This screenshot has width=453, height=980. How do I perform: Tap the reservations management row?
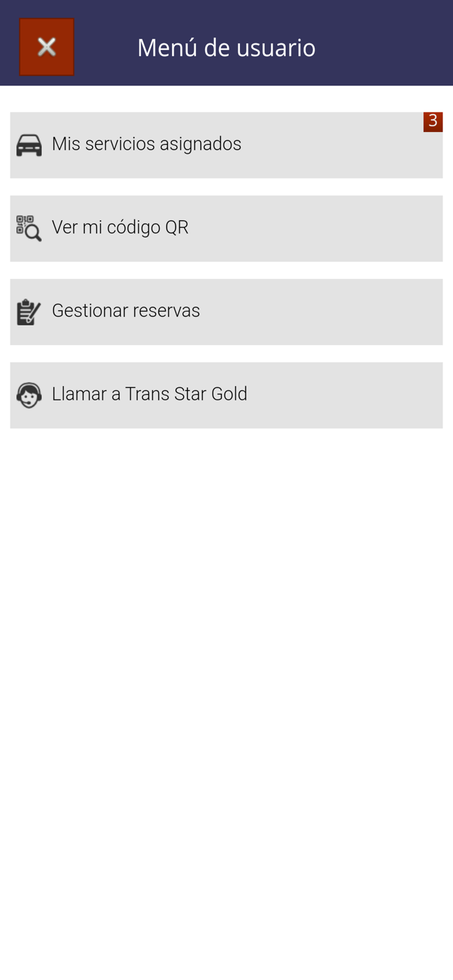pyautogui.click(x=226, y=312)
